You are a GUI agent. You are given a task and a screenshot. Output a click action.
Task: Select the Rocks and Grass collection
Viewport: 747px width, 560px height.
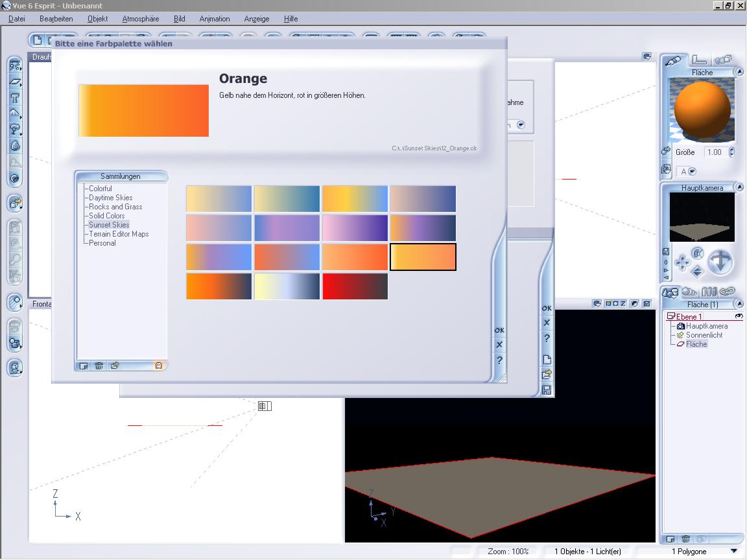coord(115,207)
